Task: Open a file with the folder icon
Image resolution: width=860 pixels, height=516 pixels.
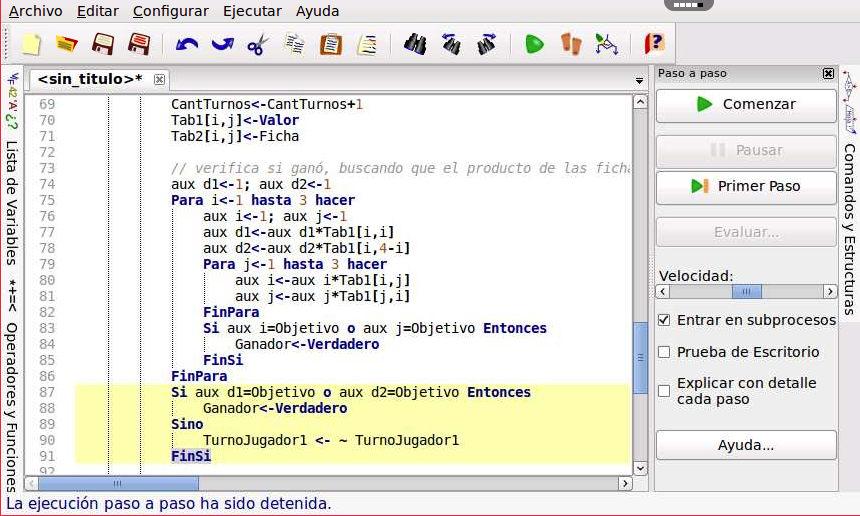Action: [x=66, y=44]
